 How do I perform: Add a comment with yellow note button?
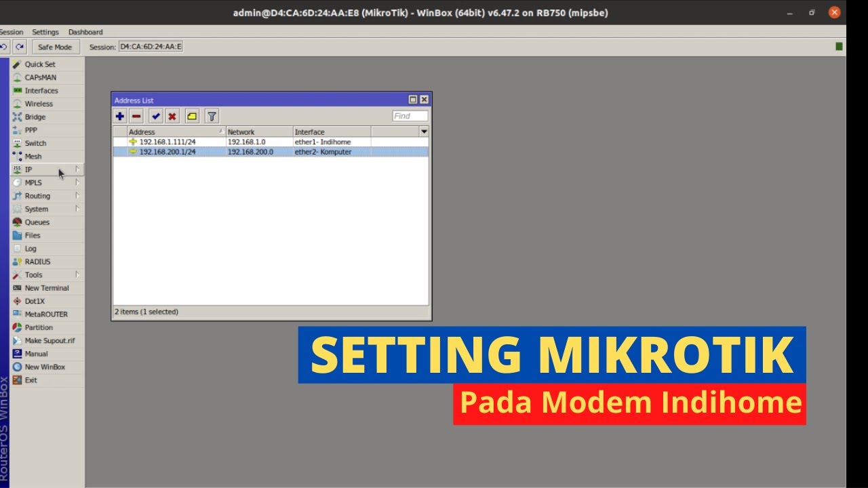(192, 117)
